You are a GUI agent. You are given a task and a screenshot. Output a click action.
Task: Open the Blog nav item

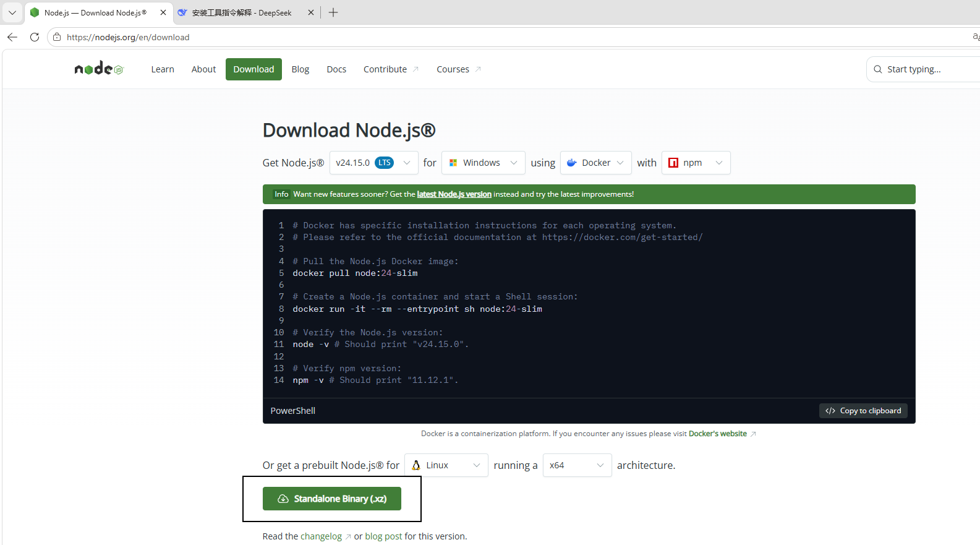(x=300, y=69)
